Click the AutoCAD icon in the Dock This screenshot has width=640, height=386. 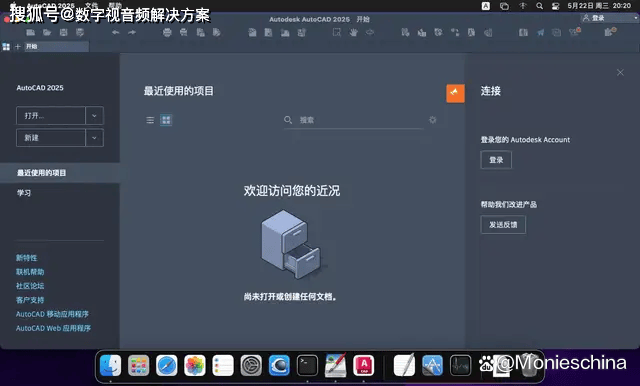point(364,365)
